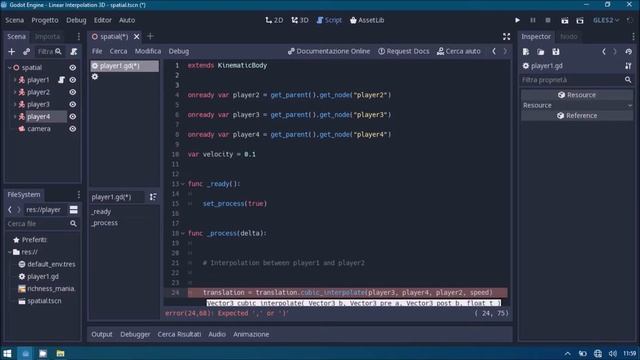Expand the player3 node
Viewport: 640px width, 360px height.
pos(15,104)
